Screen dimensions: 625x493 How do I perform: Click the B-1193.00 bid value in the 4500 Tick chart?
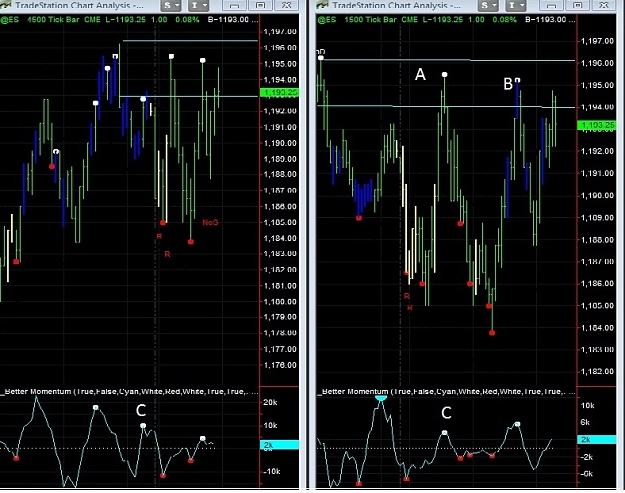coord(230,20)
